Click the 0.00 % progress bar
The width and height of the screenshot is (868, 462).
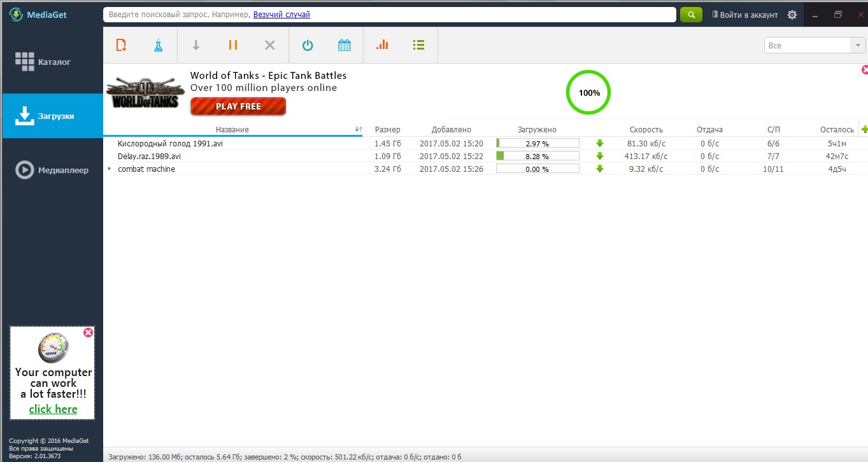pyautogui.click(x=537, y=169)
